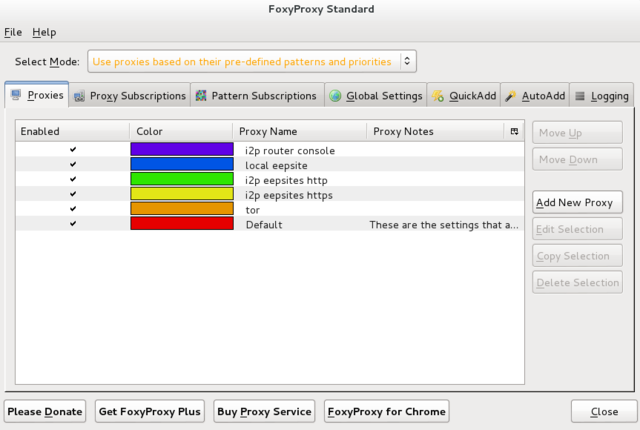Select the Proxies tab
The height and width of the screenshot is (430, 640).
37,95
